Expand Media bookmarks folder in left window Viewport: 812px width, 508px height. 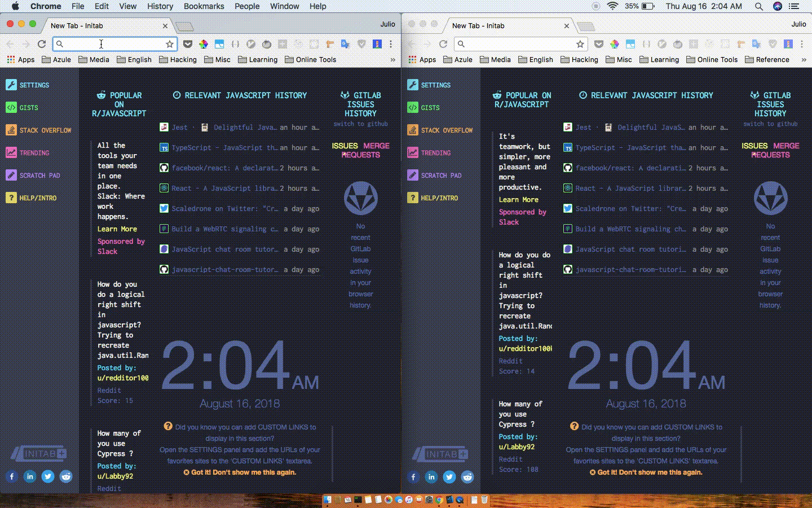(94, 60)
